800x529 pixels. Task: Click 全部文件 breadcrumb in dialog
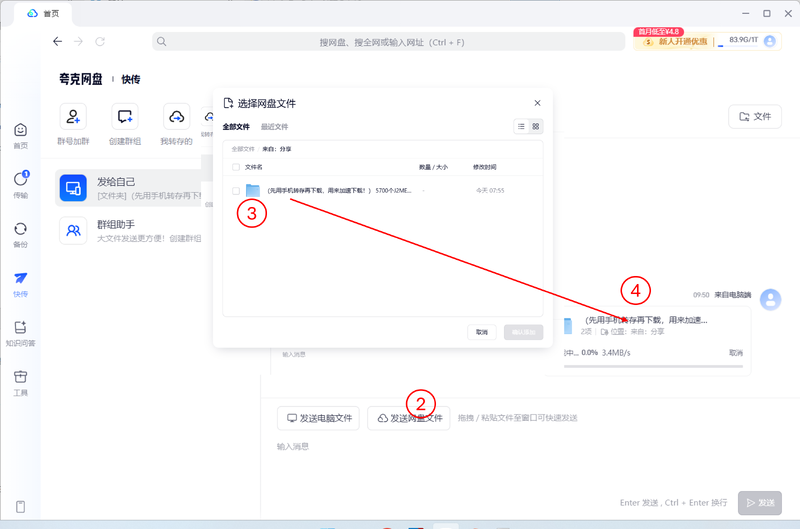pos(243,149)
